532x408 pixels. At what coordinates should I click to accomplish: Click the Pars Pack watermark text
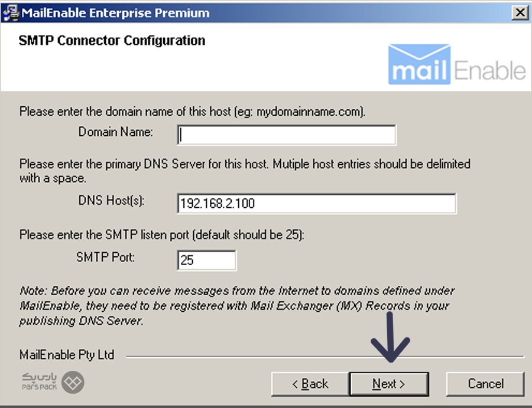pyautogui.click(x=40, y=381)
